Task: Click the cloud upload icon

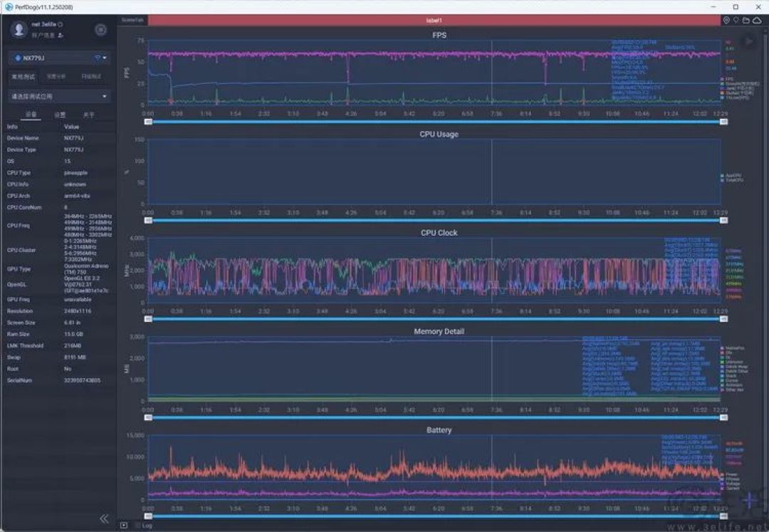Action: pyautogui.click(x=757, y=20)
